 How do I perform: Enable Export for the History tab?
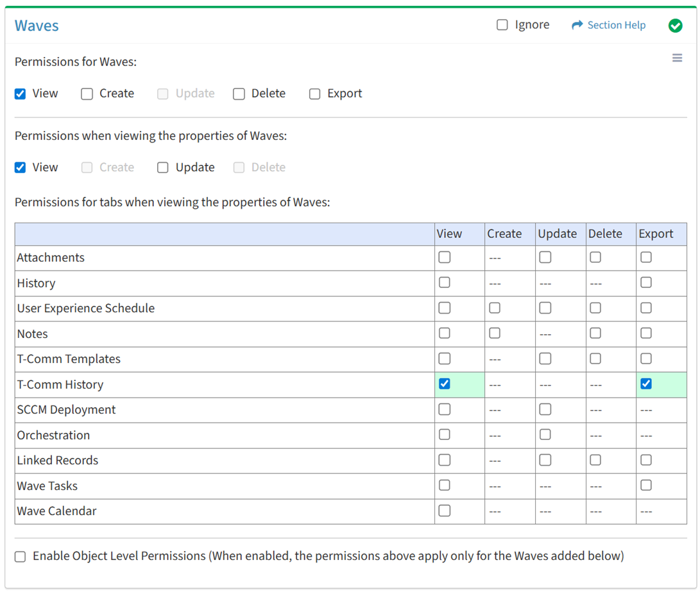(646, 283)
